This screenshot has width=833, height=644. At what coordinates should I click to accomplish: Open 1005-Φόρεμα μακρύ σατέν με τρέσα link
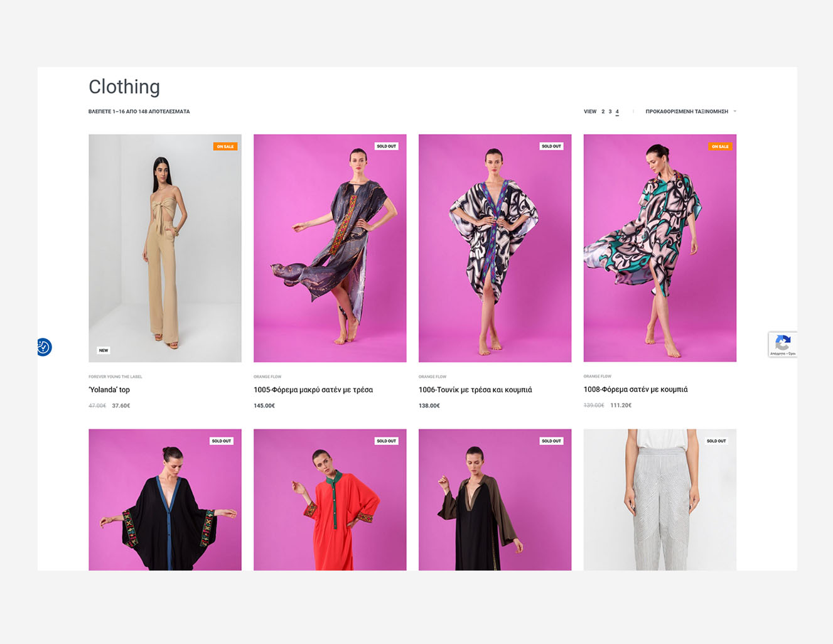(313, 390)
